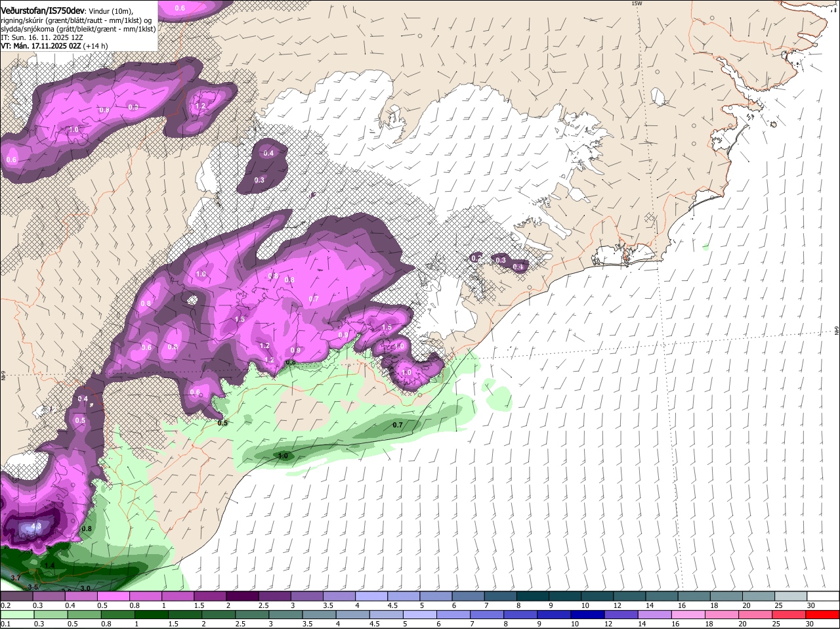Click the upper legend '0.2' label
The width and height of the screenshot is (840, 629).
(x=5, y=605)
